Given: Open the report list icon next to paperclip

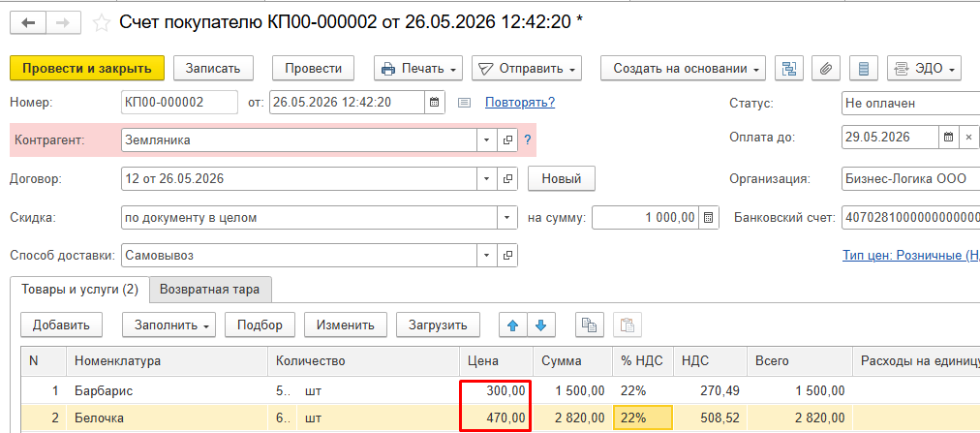Looking at the screenshot, I should (864, 68).
